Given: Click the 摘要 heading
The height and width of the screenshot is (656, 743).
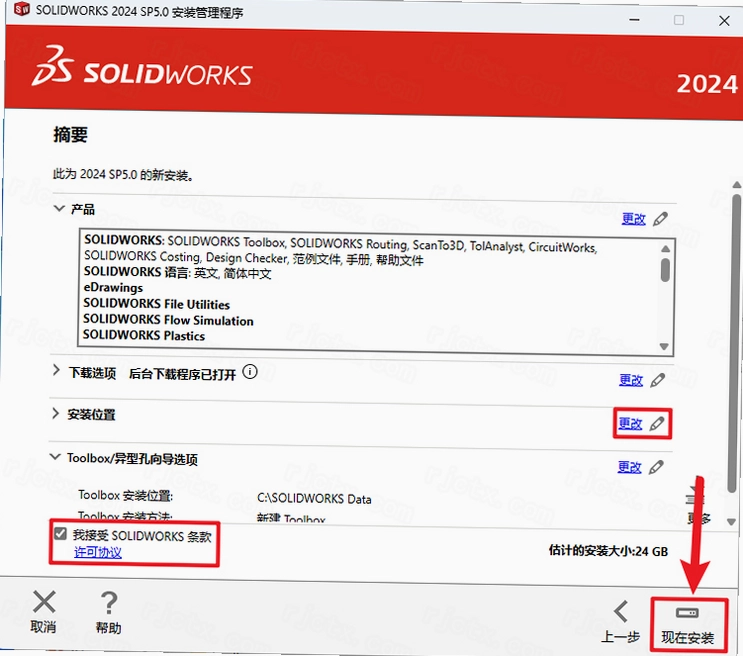Looking at the screenshot, I should point(70,135).
